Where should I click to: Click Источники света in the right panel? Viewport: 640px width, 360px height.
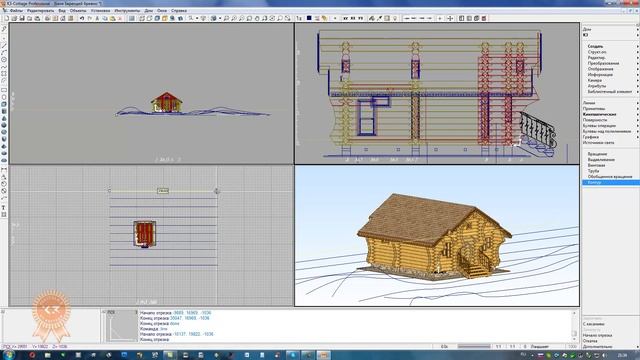click(x=598, y=143)
